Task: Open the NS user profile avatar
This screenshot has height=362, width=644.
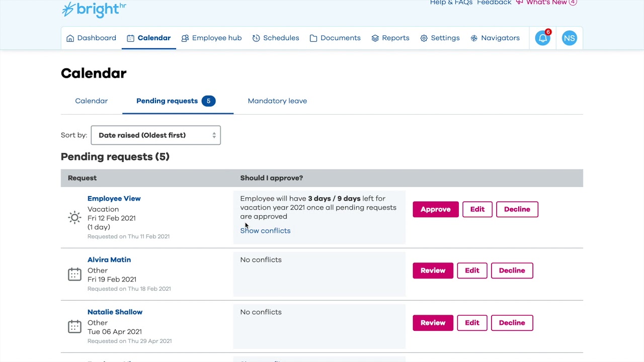Action: pos(569,38)
